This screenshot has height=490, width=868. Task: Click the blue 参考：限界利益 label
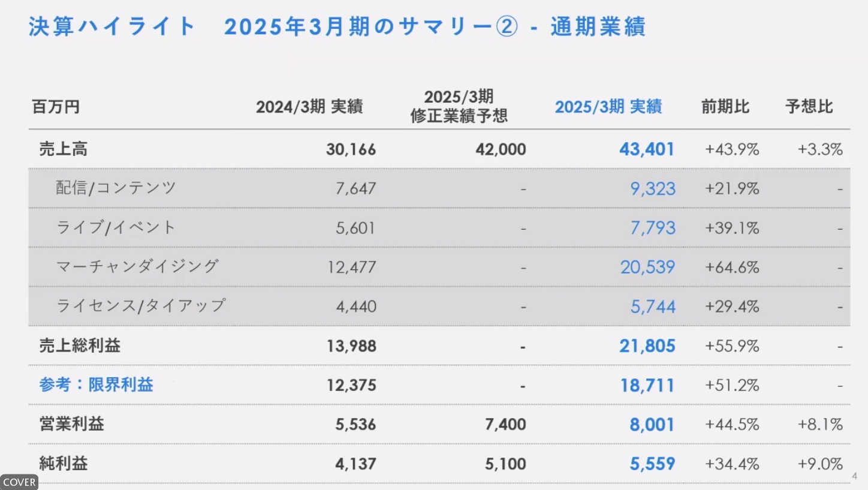pos(97,385)
